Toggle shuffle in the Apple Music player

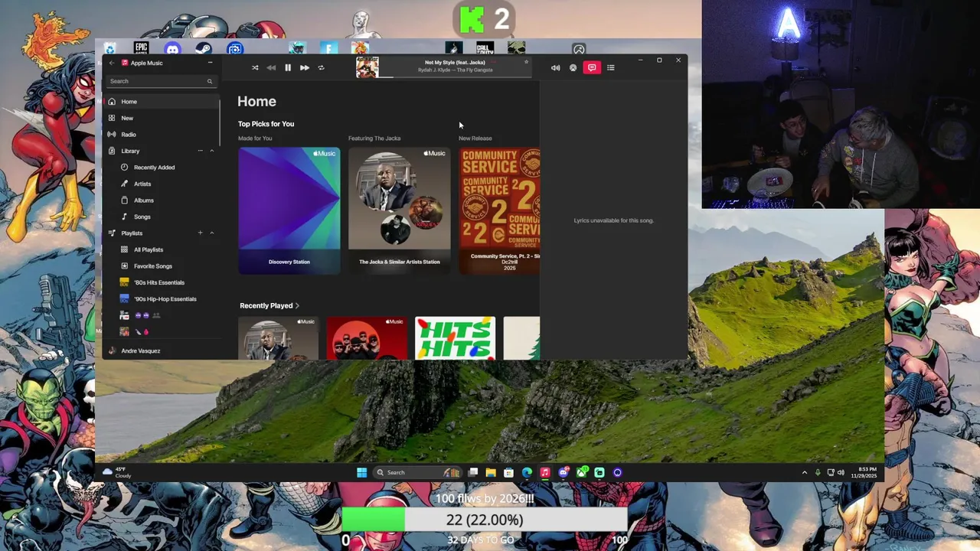255,67
